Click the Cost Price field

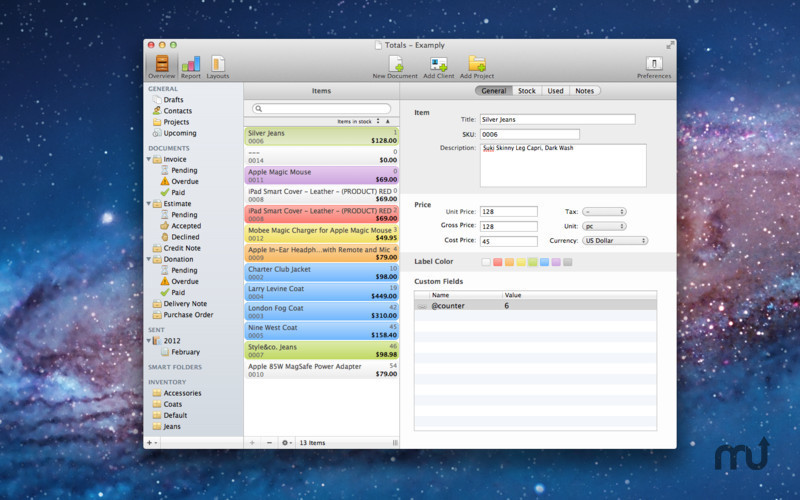tap(508, 241)
